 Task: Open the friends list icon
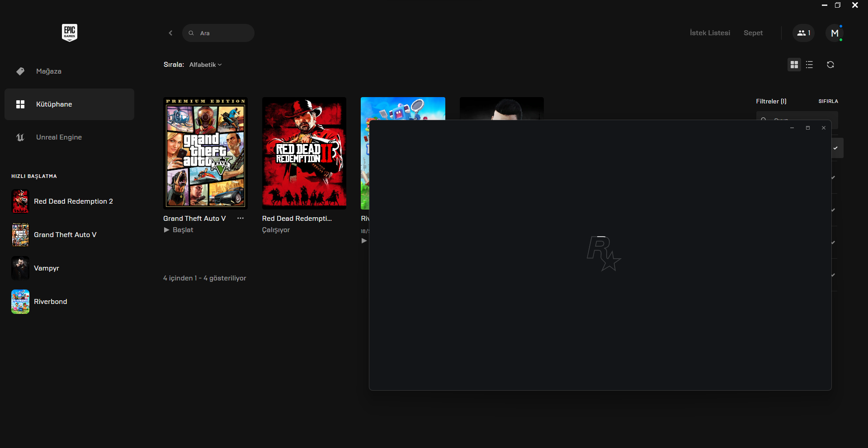pos(803,33)
